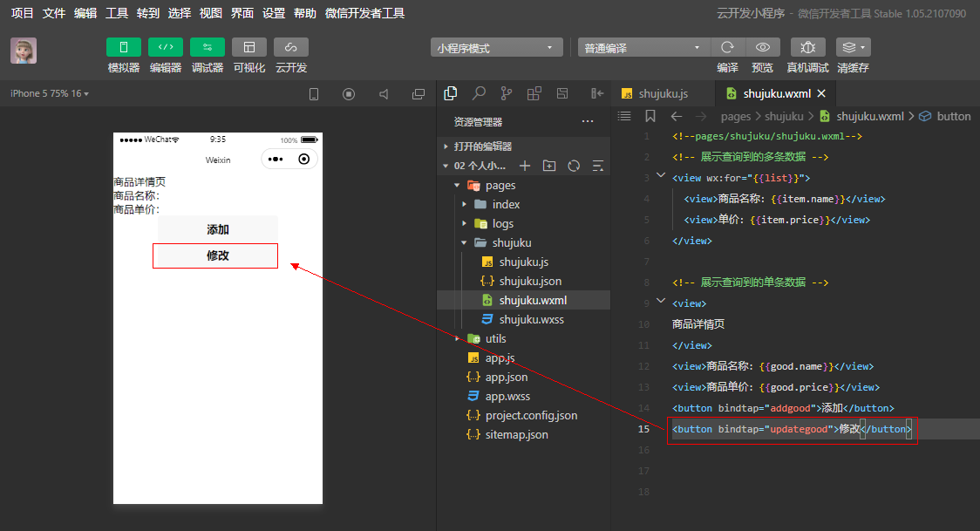This screenshot has height=531, width=980.
Task: Toggle the 模拟器 simulator panel button
Action: tap(123, 47)
